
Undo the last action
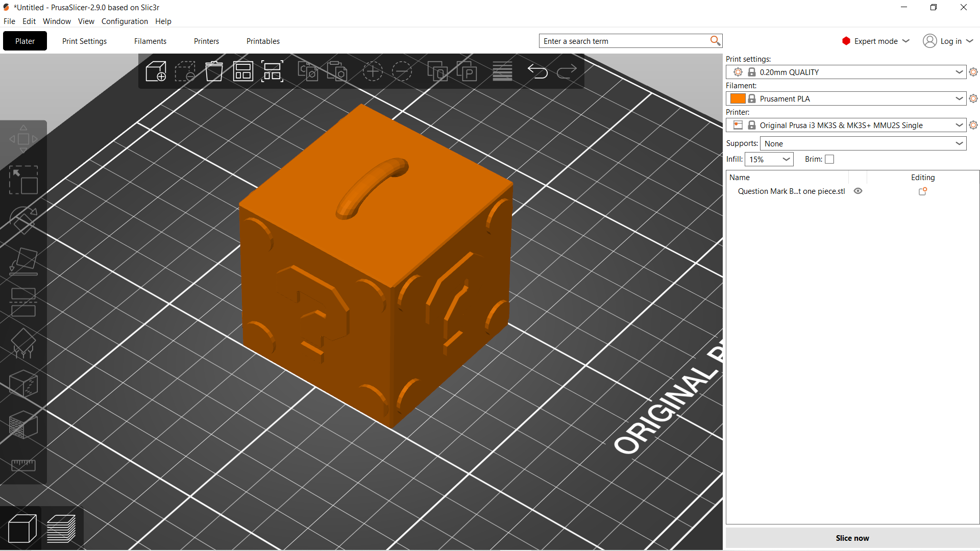click(537, 71)
